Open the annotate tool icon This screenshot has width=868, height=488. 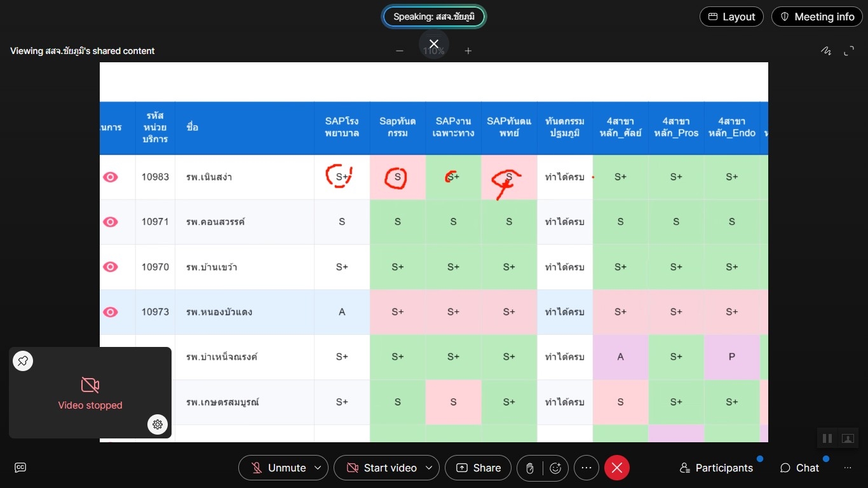[x=826, y=51]
